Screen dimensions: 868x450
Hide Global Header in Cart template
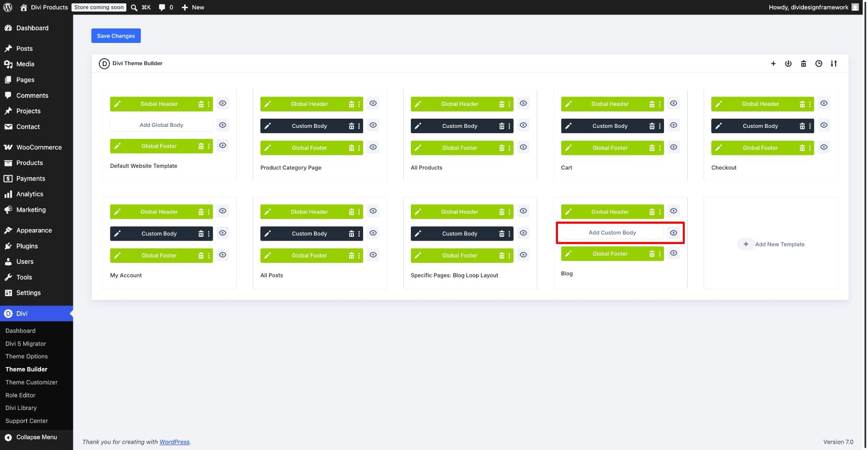pyautogui.click(x=674, y=103)
